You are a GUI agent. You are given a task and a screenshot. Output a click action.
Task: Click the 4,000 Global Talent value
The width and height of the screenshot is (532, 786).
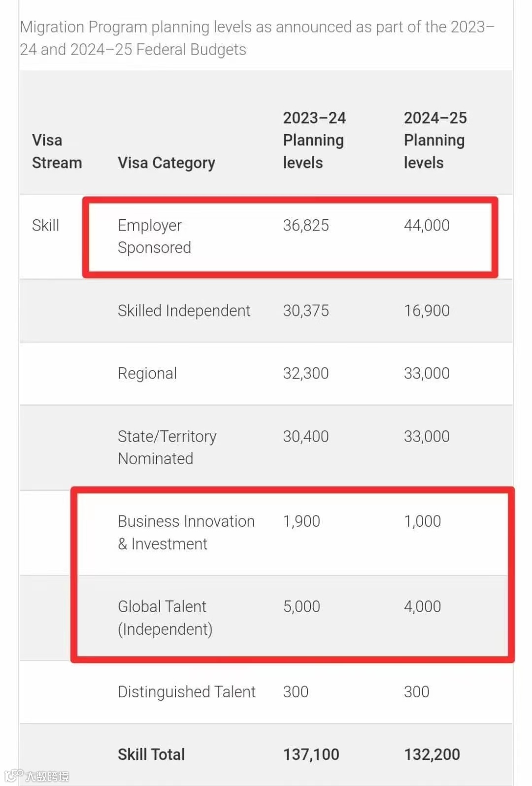[x=422, y=606]
